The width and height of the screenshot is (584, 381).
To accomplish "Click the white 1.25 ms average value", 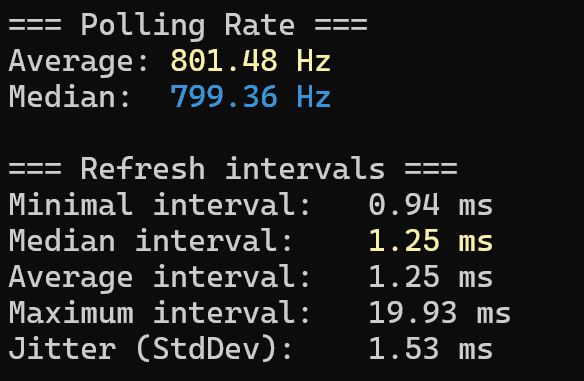I will pos(431,277).
